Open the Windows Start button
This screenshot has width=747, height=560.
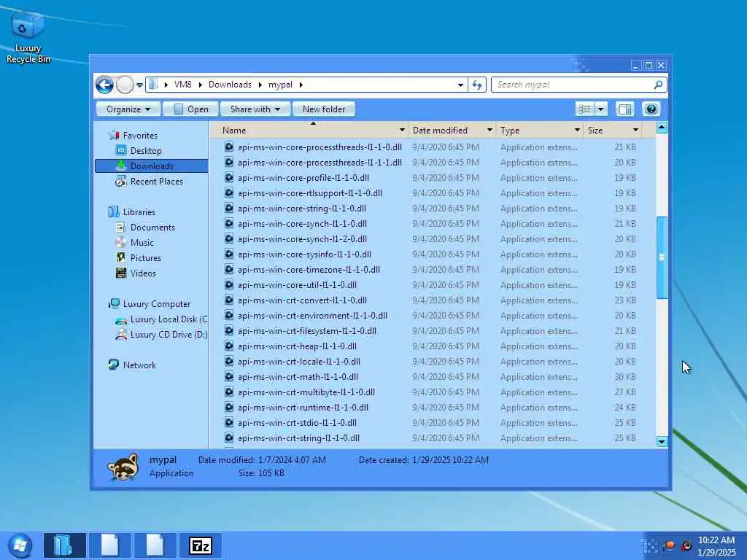tap(20, 545)
